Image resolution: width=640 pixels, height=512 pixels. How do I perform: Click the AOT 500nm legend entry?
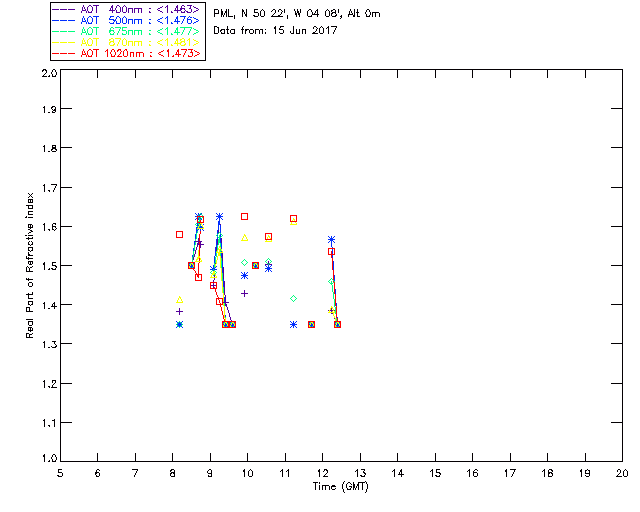point(127,20)
